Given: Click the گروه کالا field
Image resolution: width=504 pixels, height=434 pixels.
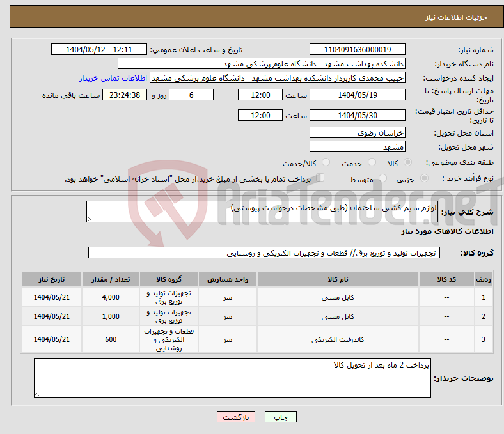Looking at the screenshot, I should pos(264,252).
